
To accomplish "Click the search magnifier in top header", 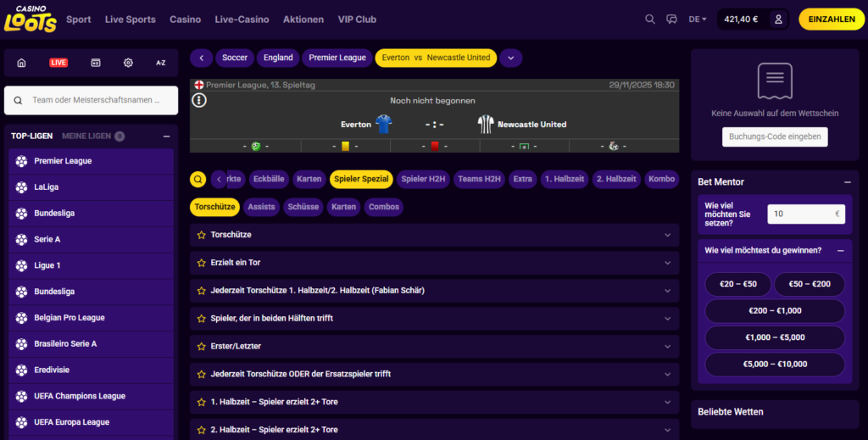I will click(650, 19).
